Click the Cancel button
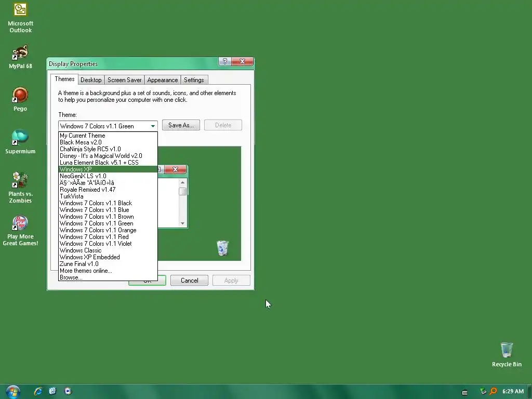The width and height of the screenshot is (532, 399). point(189,281)
